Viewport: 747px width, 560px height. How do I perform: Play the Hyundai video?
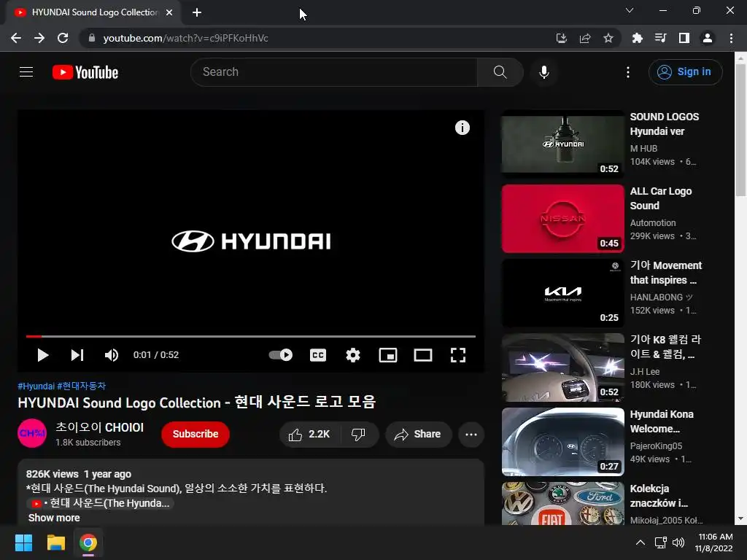(43, 355)
